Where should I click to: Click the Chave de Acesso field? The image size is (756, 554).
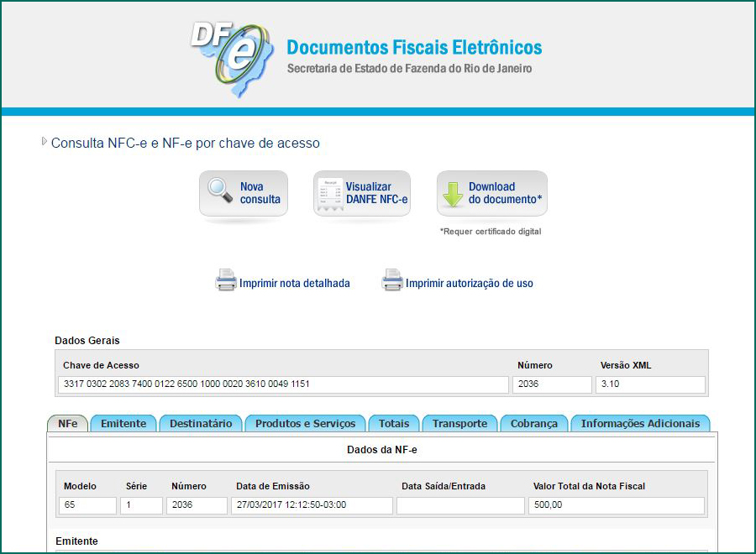pos(284,384)
